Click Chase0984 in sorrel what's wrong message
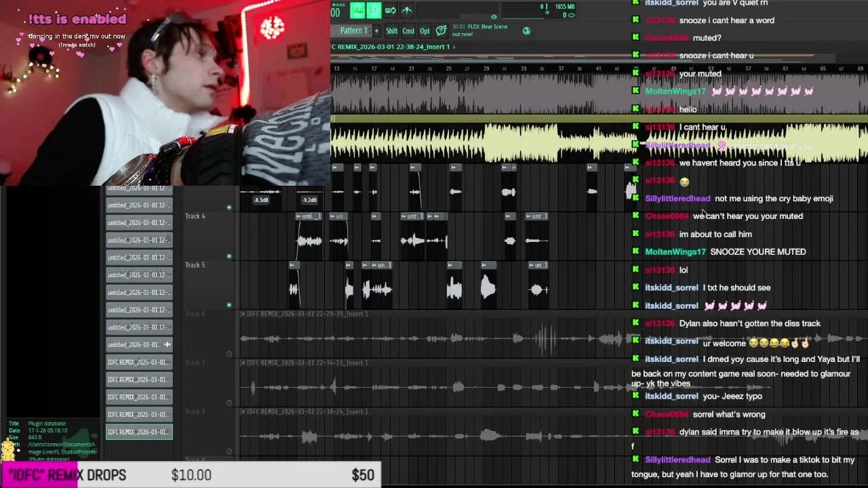 pyautogui.click(x=667, y=414)
